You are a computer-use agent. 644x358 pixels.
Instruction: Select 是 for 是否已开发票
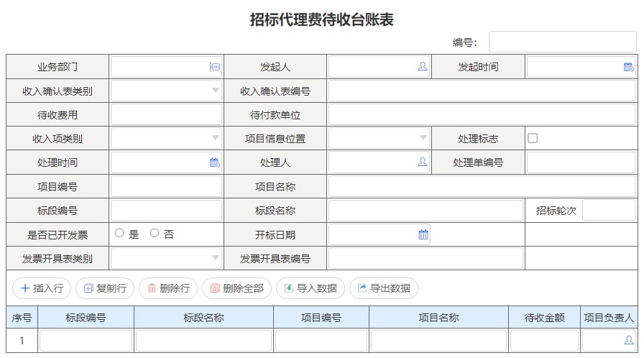click(x=119, y=234)
